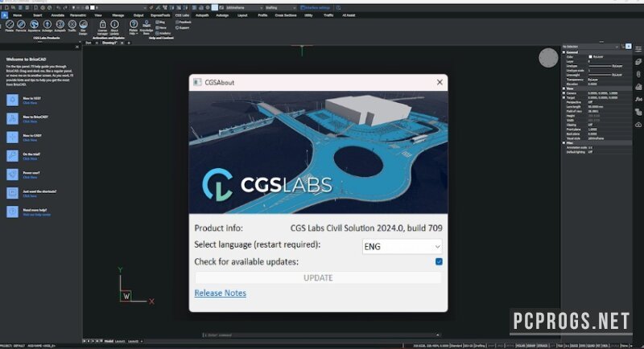This screenshot has width=644, height=349.
Task: Collapse the General section in Properties
Action: pyautogui.click(x=564, y=52)
